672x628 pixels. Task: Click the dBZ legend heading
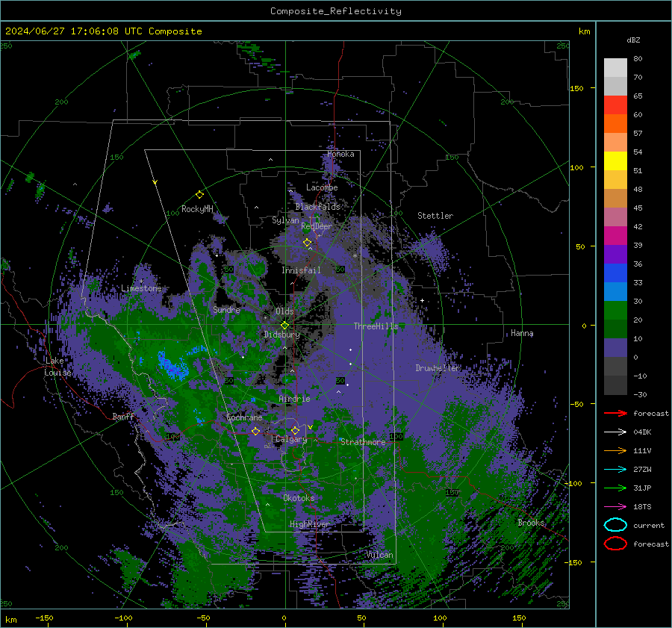[633, 40]
